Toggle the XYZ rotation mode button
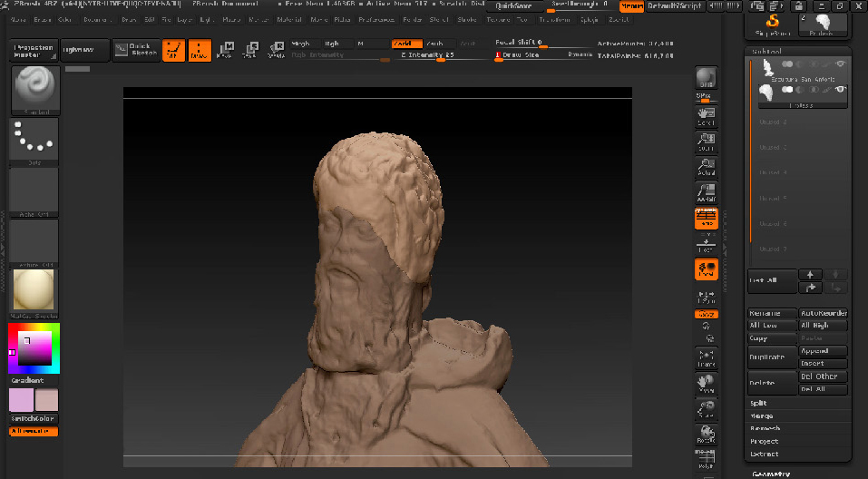868x479 pixels. coord(706,314)
